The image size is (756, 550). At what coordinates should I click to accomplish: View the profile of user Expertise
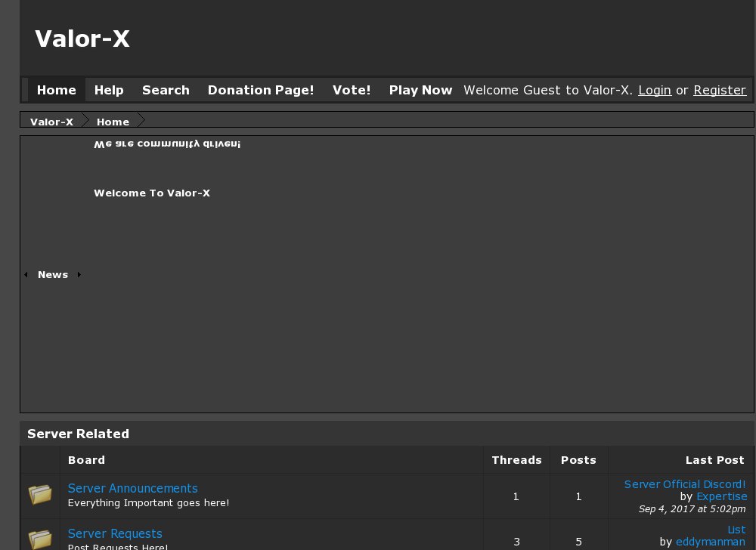[x=721, y=496]
